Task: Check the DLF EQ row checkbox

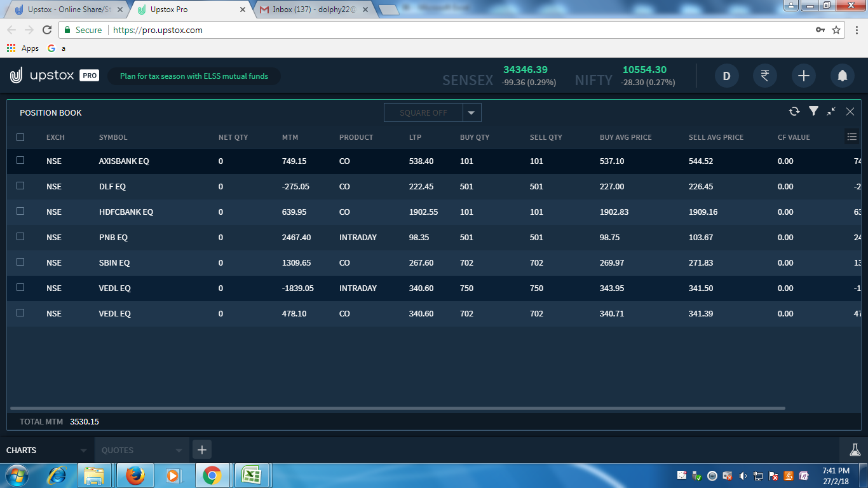Action: coord(20,186)
